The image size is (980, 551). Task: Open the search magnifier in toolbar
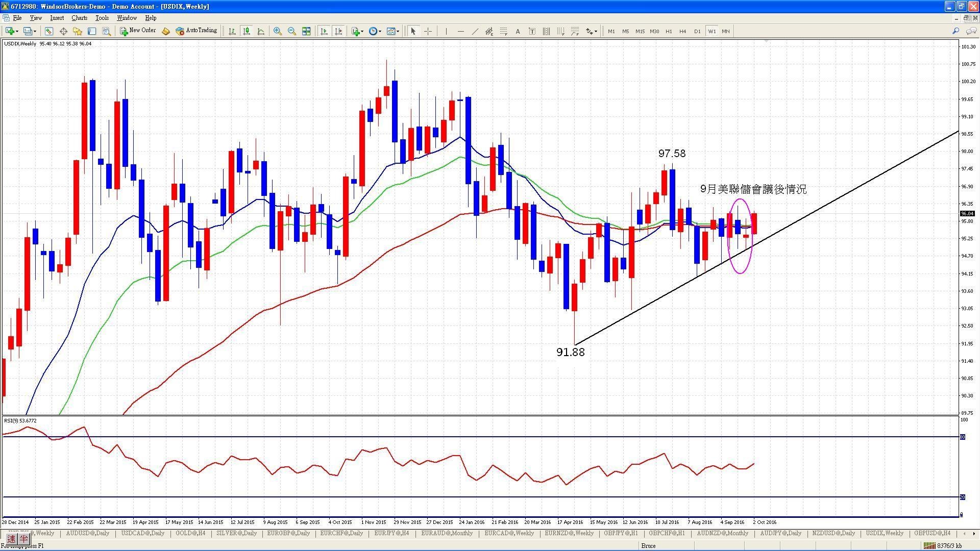[955, 31]
